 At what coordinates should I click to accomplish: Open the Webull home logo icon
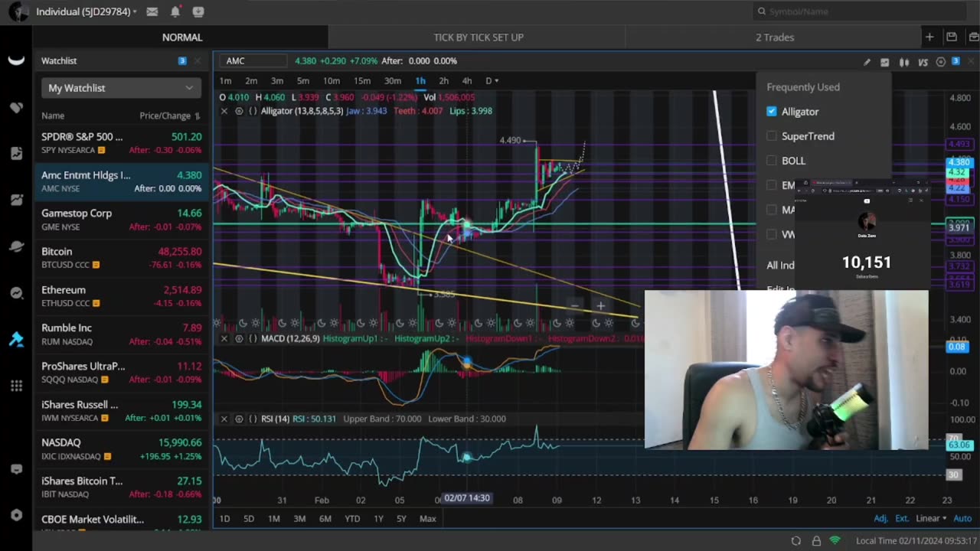tap(16, 61)
